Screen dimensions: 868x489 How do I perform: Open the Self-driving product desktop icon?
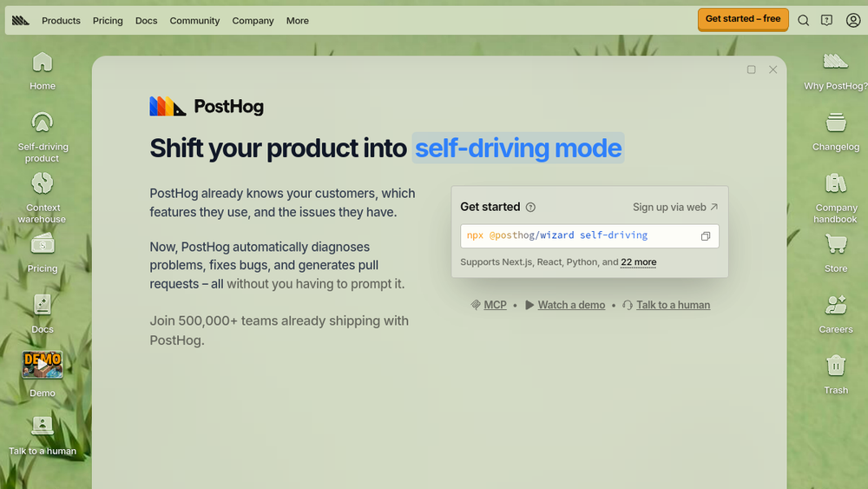[x=42, y=136]
